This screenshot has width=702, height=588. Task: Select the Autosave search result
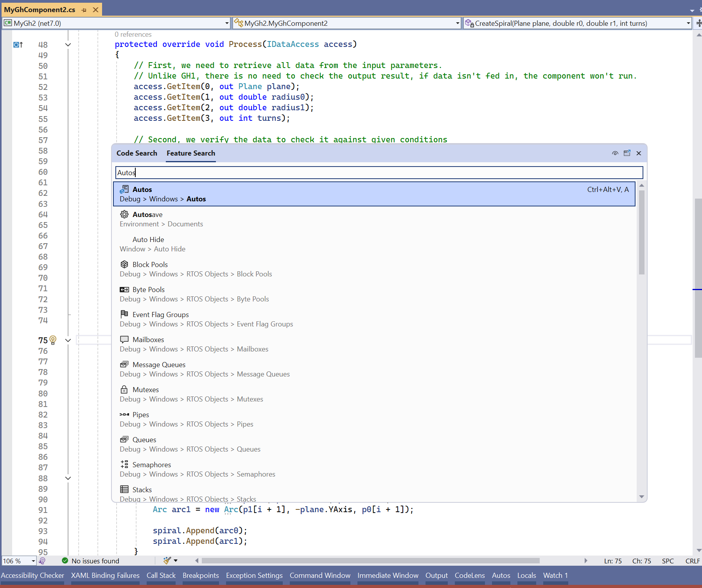pos(374,219)
